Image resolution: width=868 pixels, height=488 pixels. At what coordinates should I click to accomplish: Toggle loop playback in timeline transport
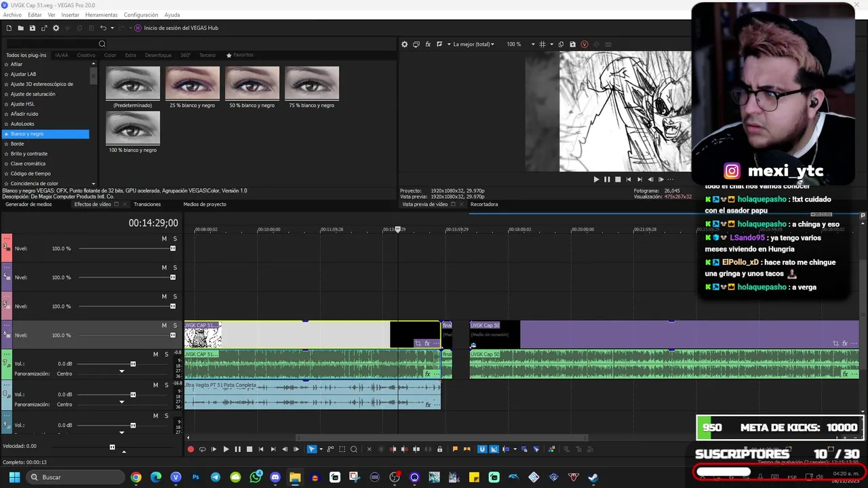(202, 449)
